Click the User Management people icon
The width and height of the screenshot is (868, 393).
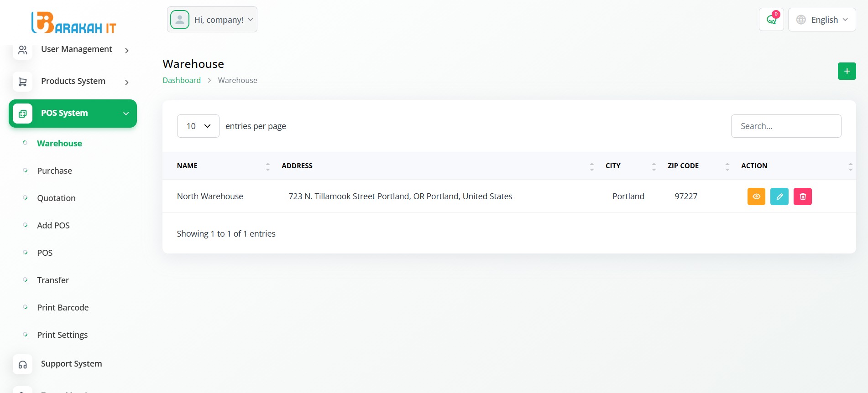[22, 50]
